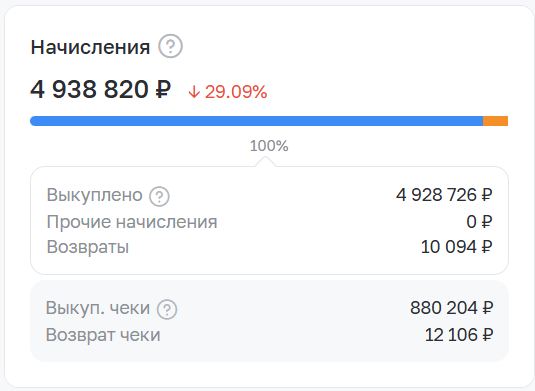Select the Возврат чеки row label
This screenshot has width=535, height=391.
tap(103, 335)
